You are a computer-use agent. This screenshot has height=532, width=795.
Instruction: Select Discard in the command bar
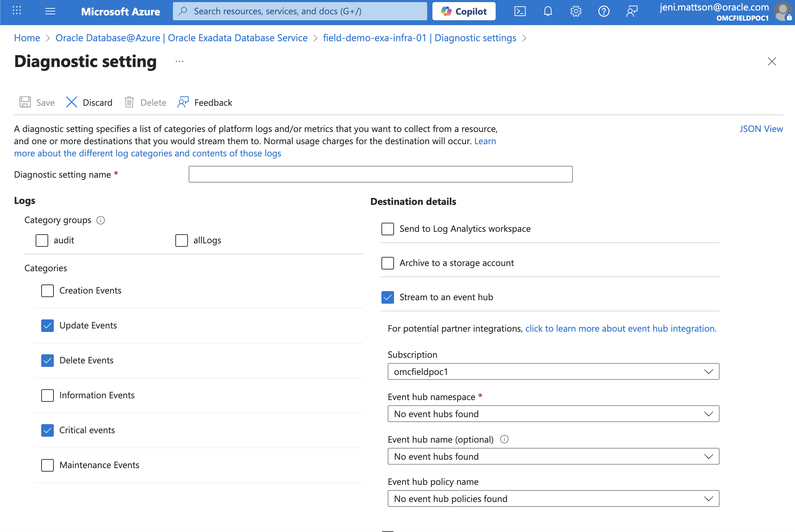click(x=89, y=102)
